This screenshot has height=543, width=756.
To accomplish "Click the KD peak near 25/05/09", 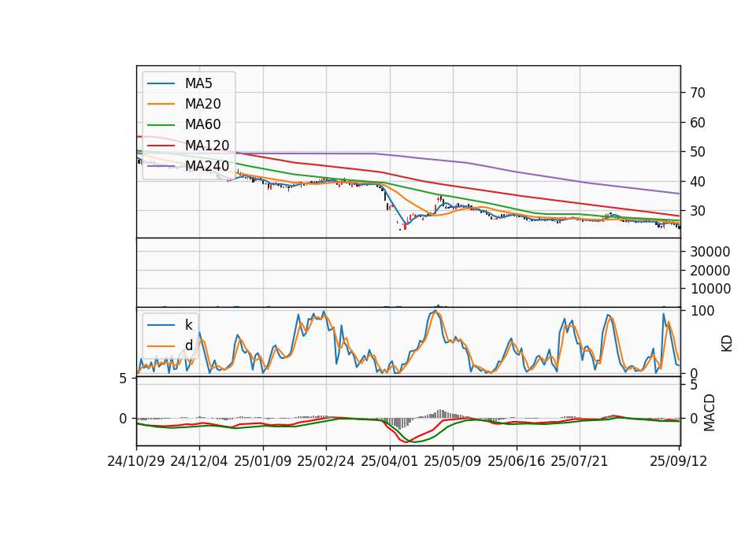I will 435,312.
